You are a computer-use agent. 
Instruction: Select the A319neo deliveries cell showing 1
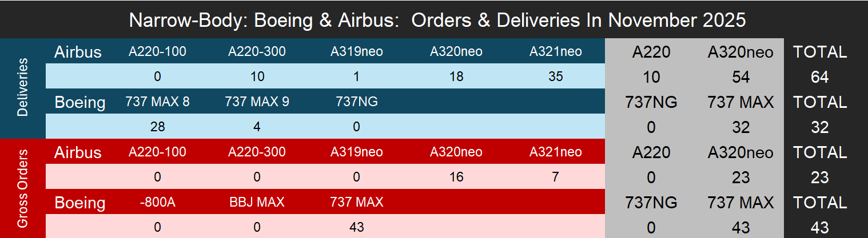click(356, 76)
